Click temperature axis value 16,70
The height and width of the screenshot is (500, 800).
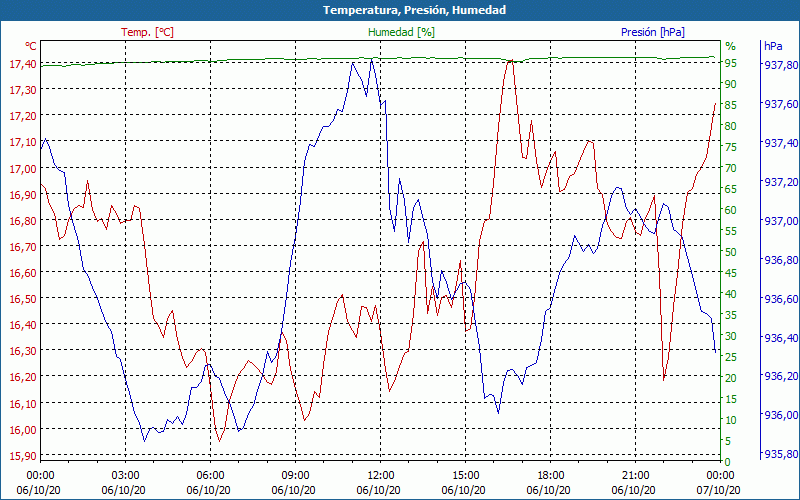pos(22,246)
